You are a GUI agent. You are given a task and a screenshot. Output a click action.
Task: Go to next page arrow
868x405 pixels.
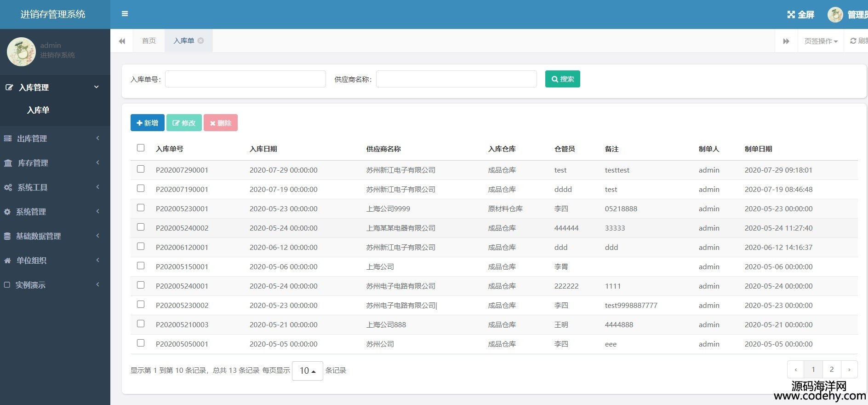pos(849,369)
